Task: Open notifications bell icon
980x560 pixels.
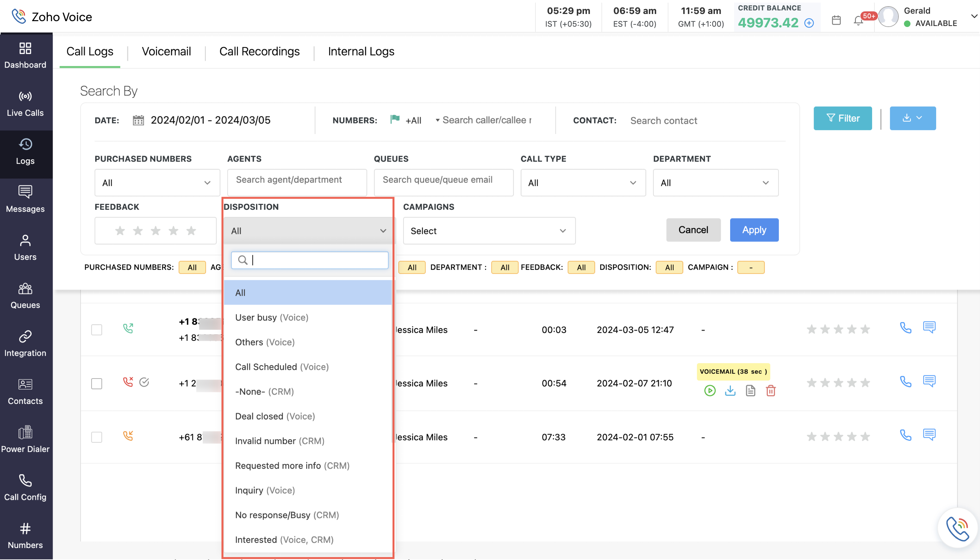Action: (858, 20)
